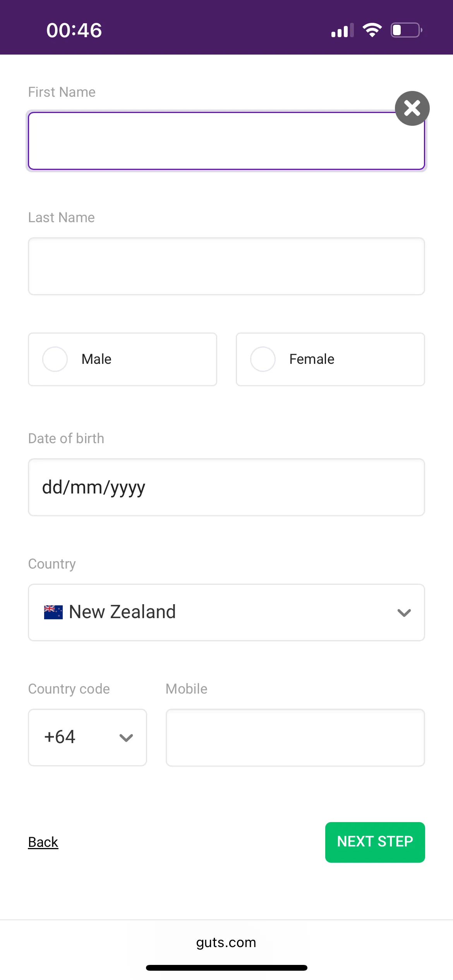
Task: Expand the Country dropdown chevron
Action: click(x=404, y=613)
